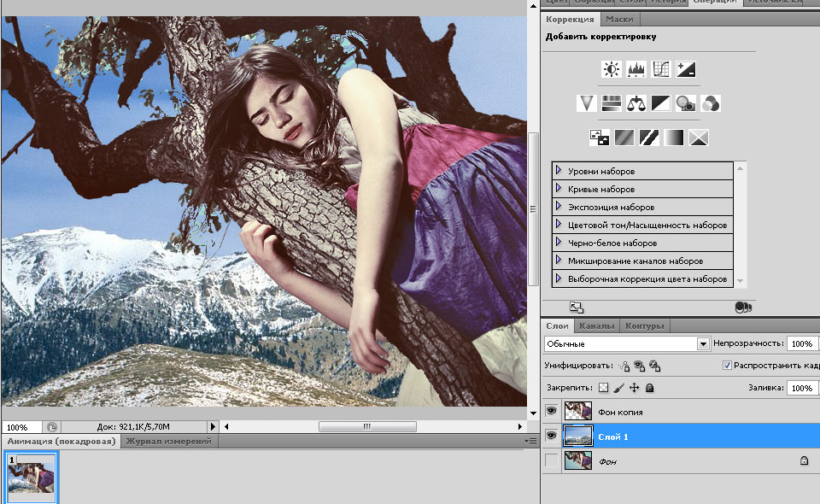Select the Фон layer name
This screenshot has width=820, height=504.
click(x=607, y=461)
